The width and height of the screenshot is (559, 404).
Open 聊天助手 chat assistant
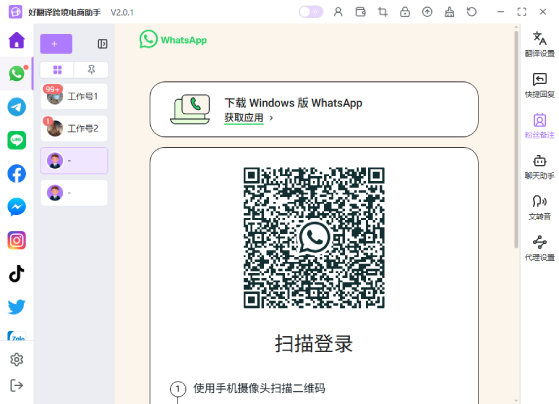(539, 167)
